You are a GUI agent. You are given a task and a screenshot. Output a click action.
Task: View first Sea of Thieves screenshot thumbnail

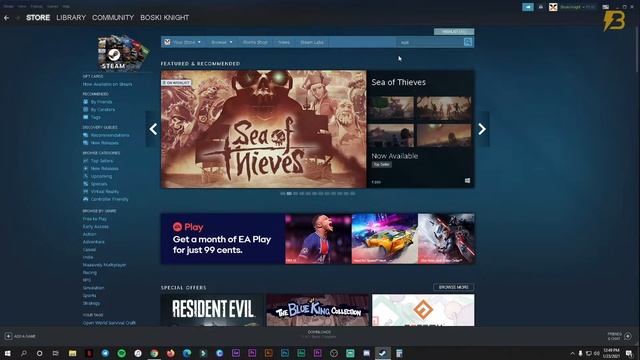[391, 108]
